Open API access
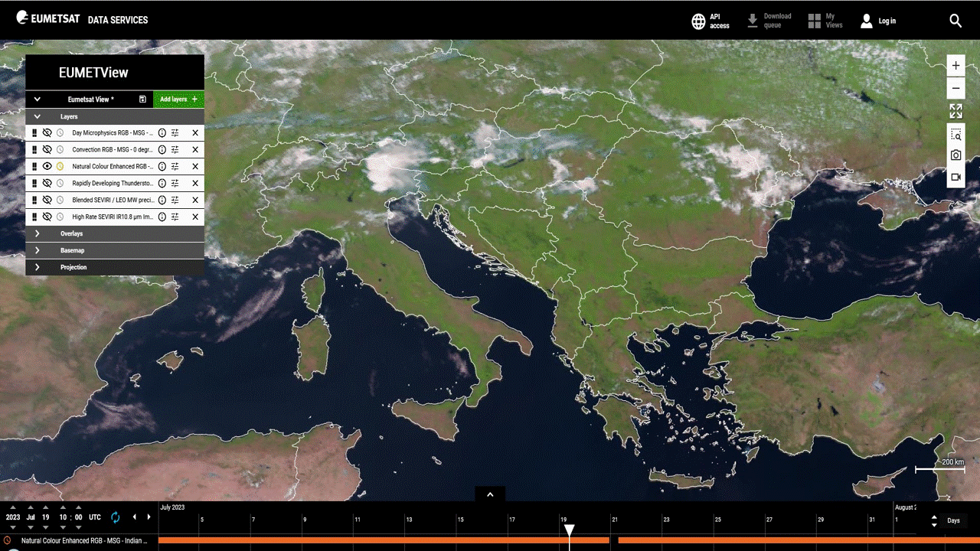Image resolution: width=980 pixels, height=551 pixels. 710,21
